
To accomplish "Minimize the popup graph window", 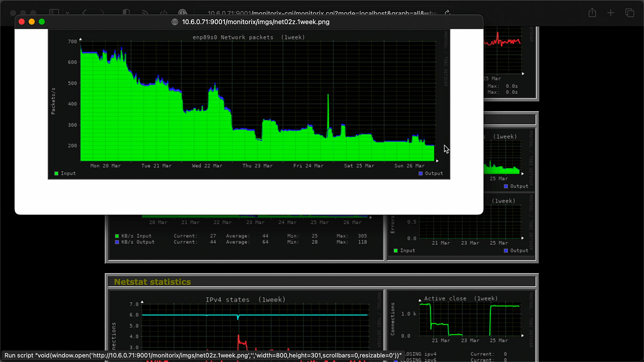I will 32,22.
